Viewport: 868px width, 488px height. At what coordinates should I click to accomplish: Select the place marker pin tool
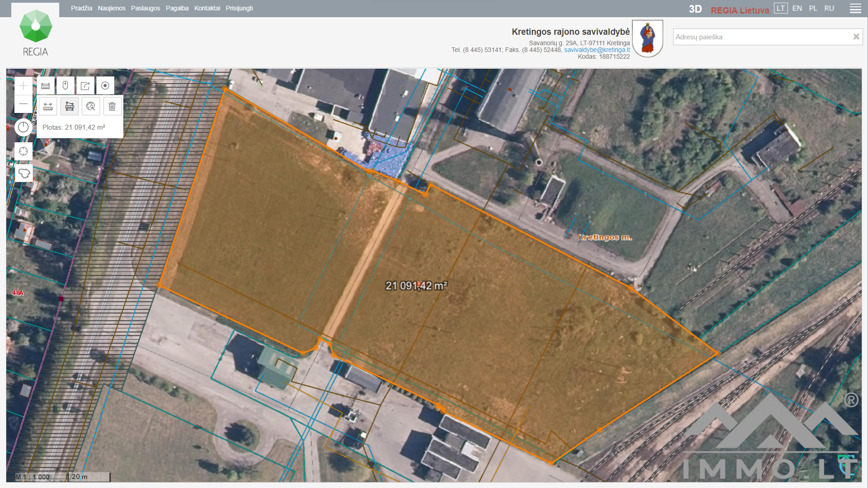66,86
